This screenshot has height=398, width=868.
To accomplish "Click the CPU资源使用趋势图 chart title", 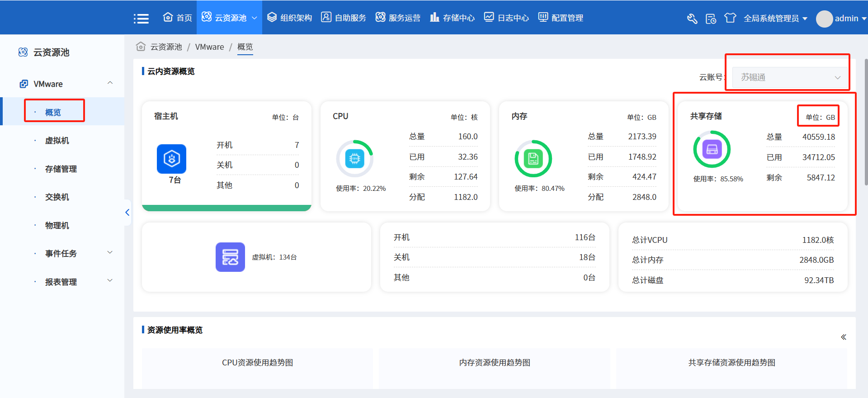I will pos(257,362).
